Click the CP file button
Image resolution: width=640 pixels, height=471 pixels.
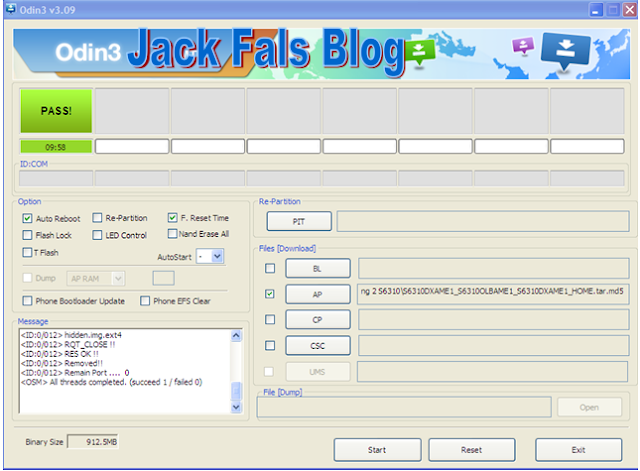coord(317,320)
